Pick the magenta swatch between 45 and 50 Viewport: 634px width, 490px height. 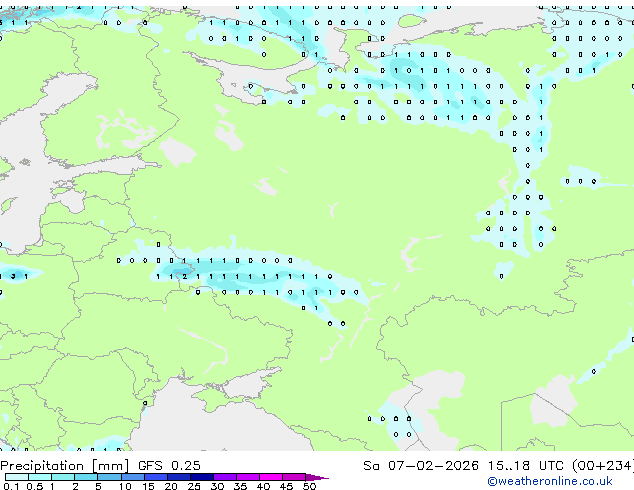pyautogui.click(x=294, y=477)
